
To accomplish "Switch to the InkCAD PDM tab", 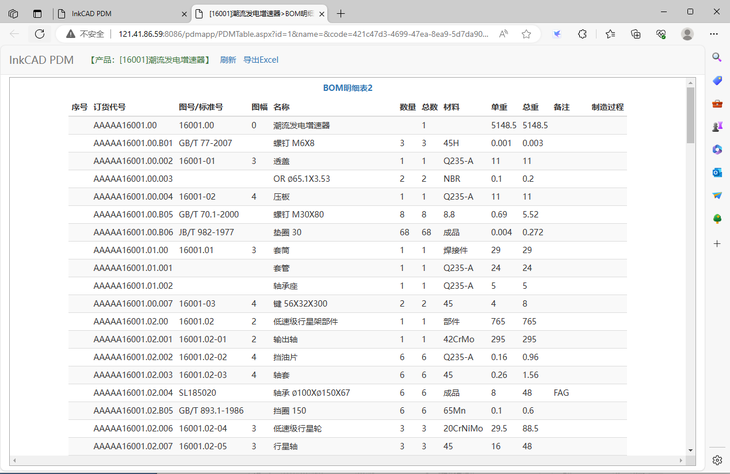I will tap(122, 14).
